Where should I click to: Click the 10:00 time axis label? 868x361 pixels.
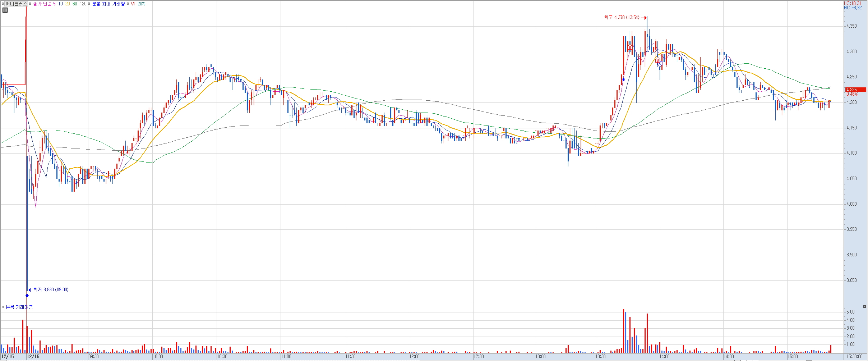click(x=158, y=357)
